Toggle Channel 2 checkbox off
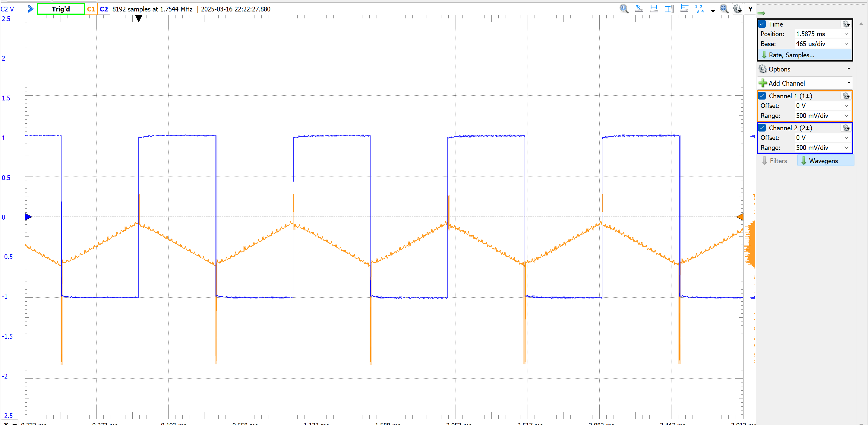The height and width of the screenshot is (425, 868). (x=762, y=128)
